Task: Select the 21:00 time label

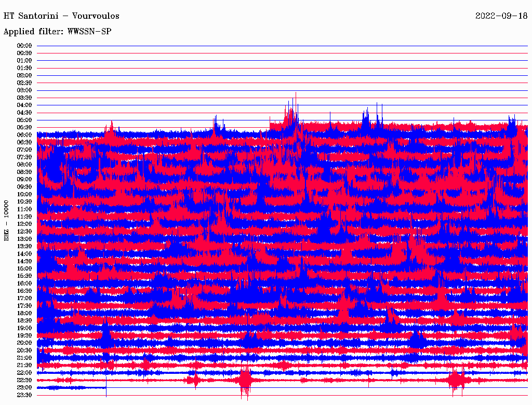Action: point(24,358)
